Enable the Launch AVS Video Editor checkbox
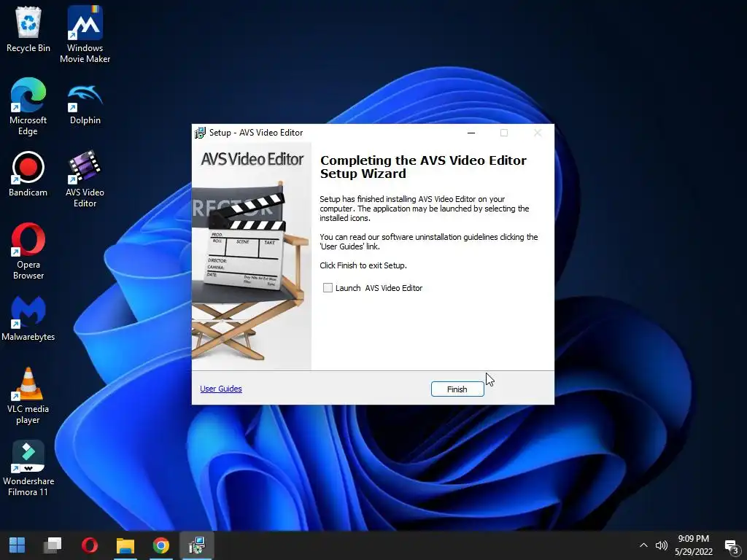This screenshot has height=560, width=747. pos(328,287)
